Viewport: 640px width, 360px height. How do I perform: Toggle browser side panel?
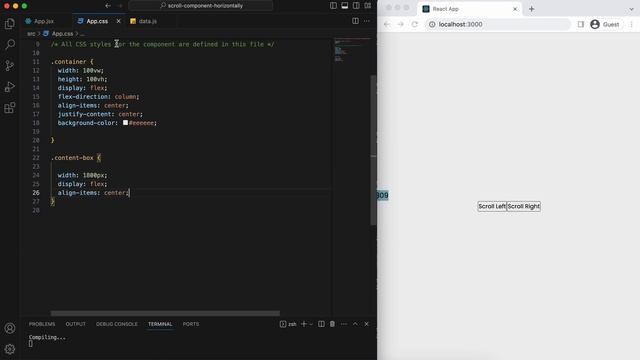tap(581, 24)
